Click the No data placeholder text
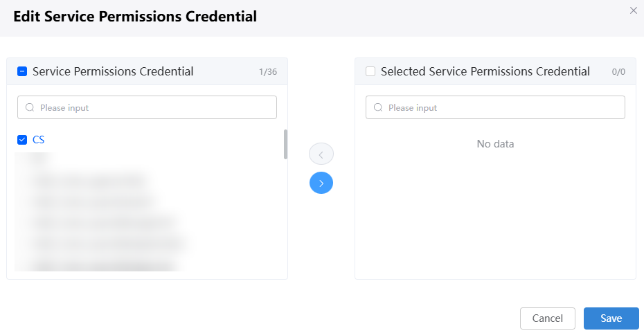 click(495, 144)
